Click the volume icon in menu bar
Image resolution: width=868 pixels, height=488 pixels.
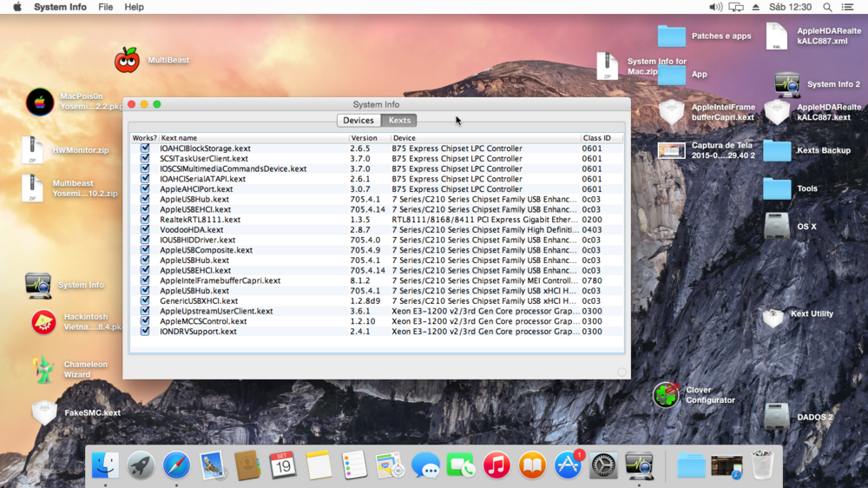715,7
